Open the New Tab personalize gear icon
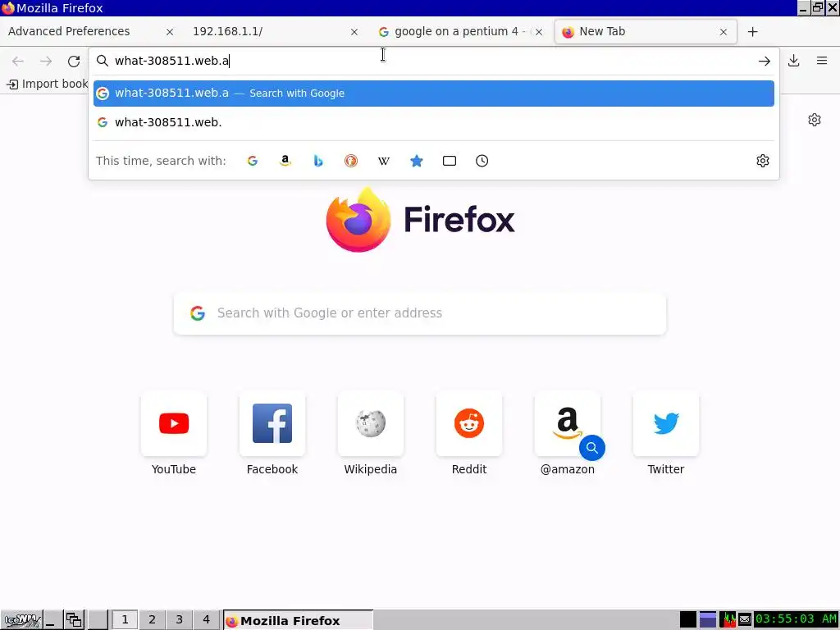This screenshot has width=840, height=630. click(815, 120)
